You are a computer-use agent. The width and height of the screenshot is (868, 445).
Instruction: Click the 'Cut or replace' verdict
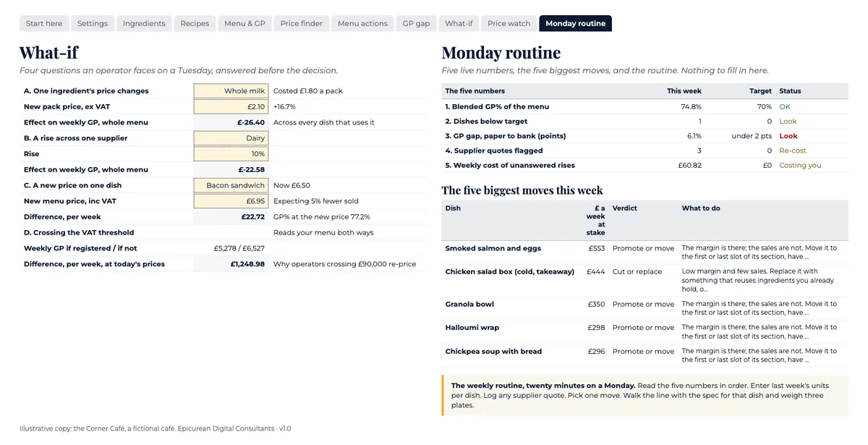click(x=637, y=271)
